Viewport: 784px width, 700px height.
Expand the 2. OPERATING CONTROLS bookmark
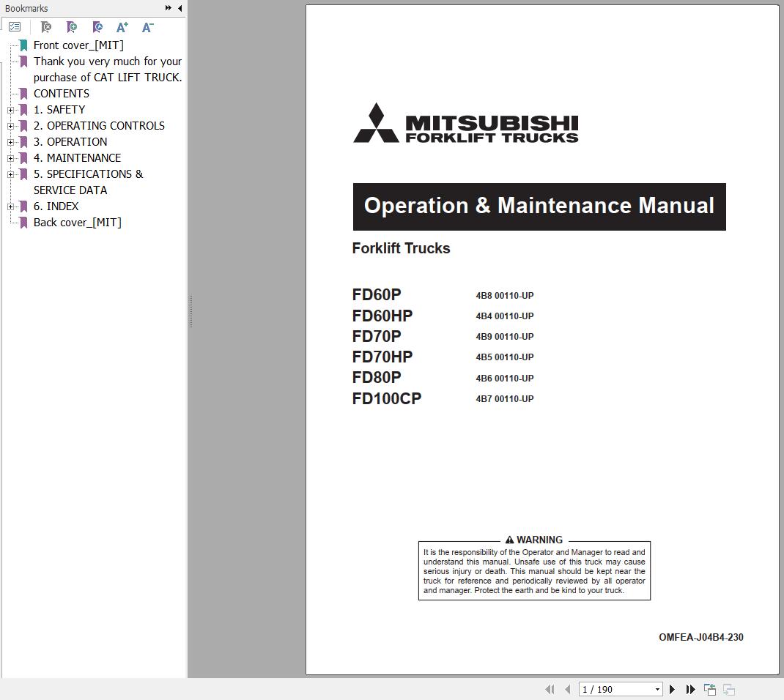10,126
